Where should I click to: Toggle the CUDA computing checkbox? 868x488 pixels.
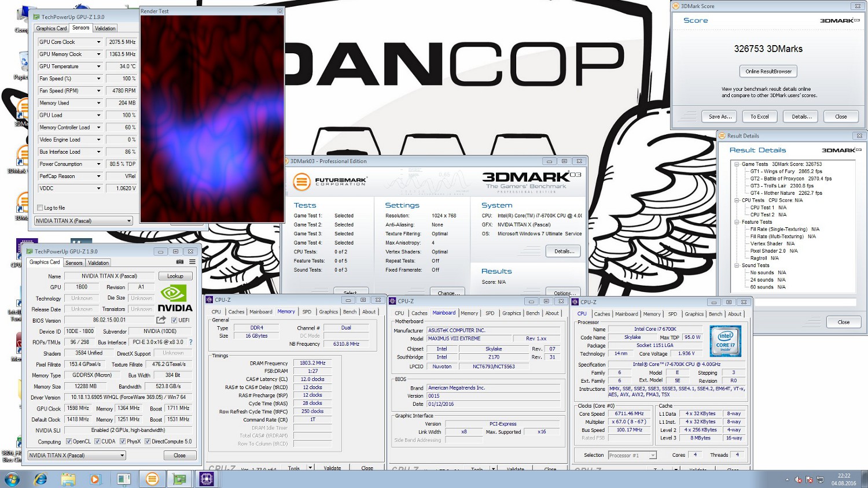97,442
